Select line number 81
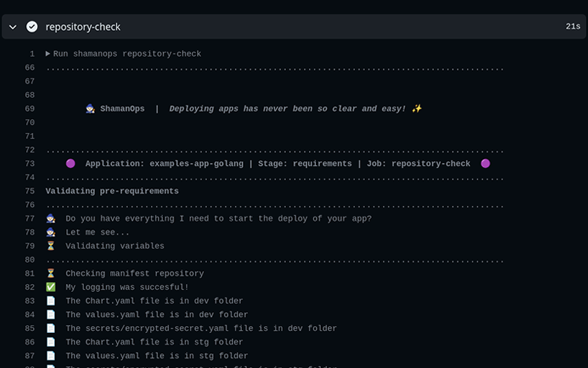Screen dimensions: 588x368 [30, 273]
